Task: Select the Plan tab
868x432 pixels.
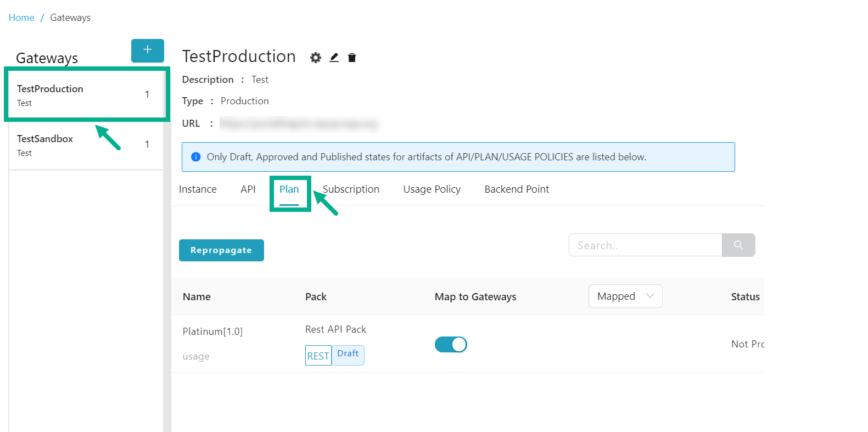Action: pyautogui.click(x=289, y=189)
